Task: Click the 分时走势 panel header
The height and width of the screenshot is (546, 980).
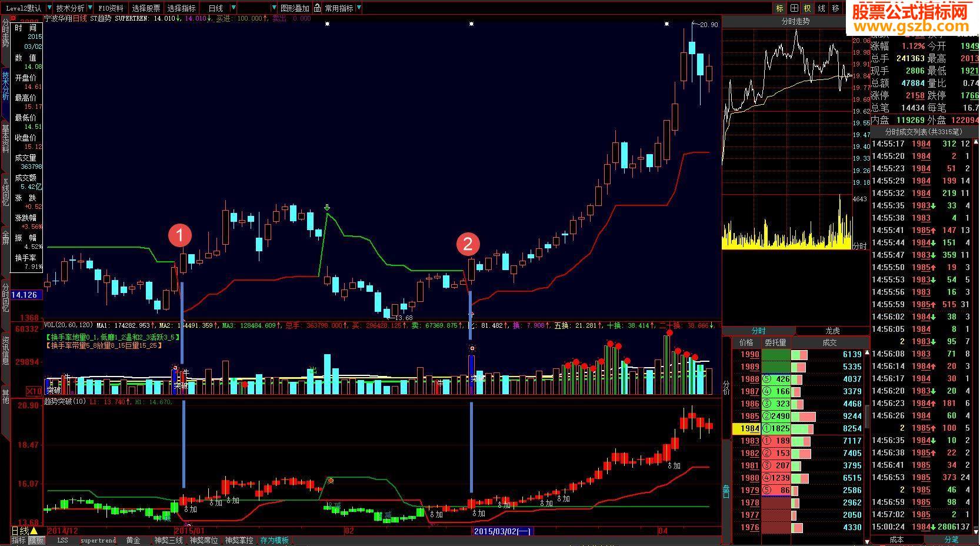Action: pos(795,21)
